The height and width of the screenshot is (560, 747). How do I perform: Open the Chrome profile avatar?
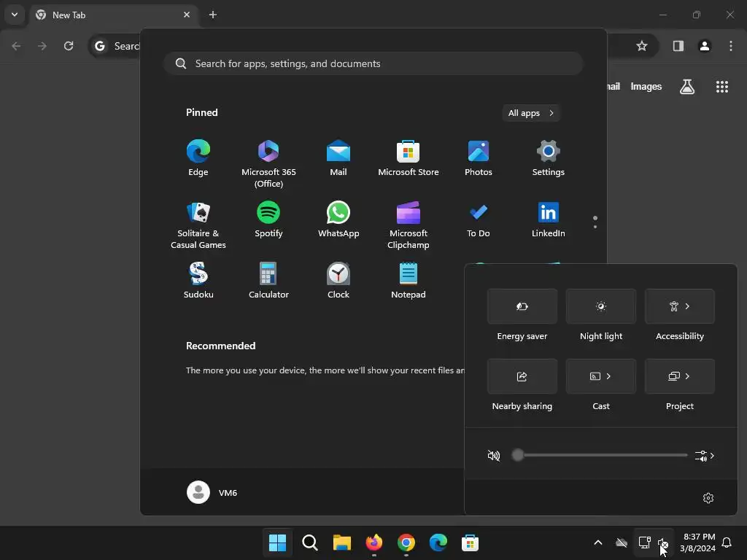pyautogui.click(x=704, y=46)
